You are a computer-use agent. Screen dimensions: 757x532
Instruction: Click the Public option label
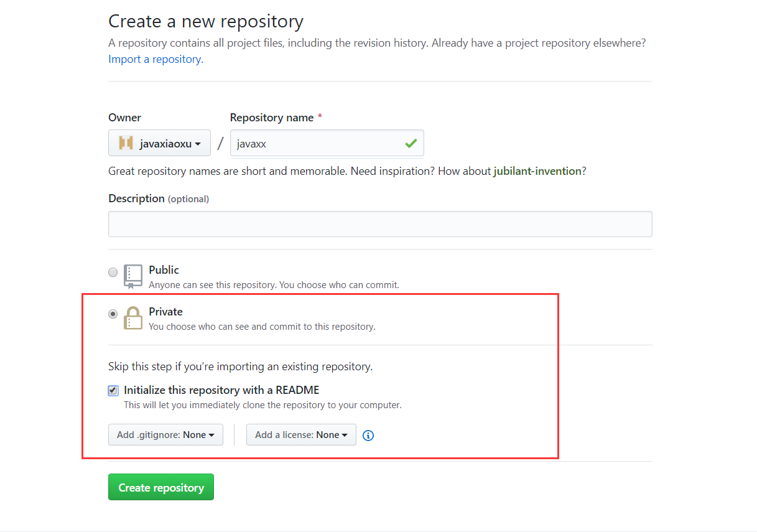pyautogui.click(x=164, y=270)
